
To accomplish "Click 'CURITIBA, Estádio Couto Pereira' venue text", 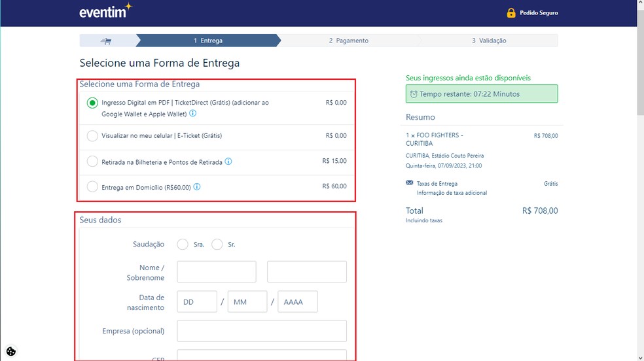I will click(445, 156).
